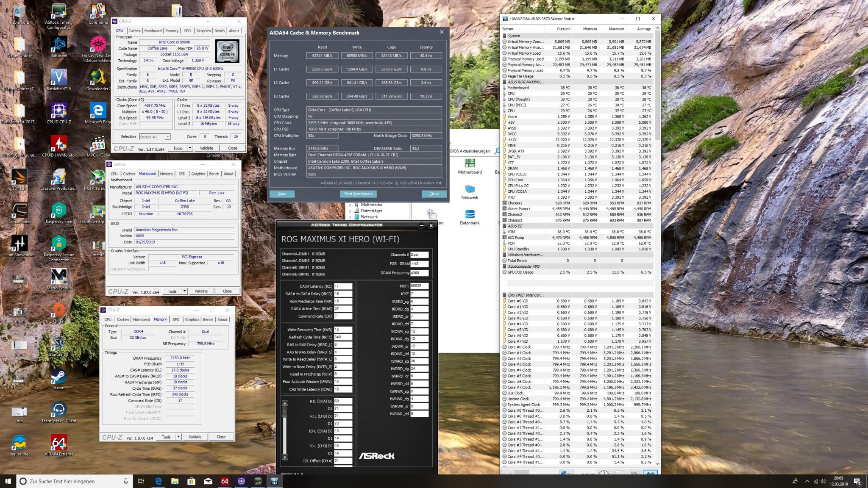Launch the Kaspersky Free desktop shortcut
This screenshot has height=488, width=868.
pyautogui.click(x=59, y=213)
